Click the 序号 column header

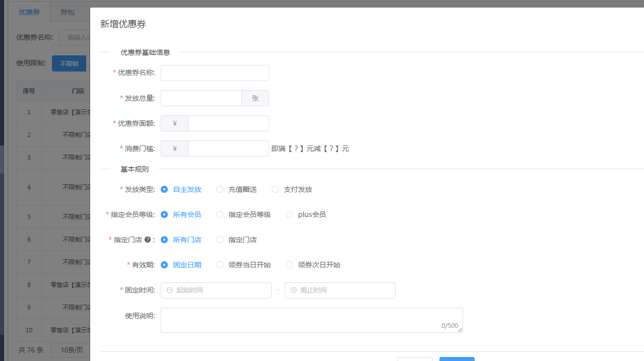pos(29,91)
